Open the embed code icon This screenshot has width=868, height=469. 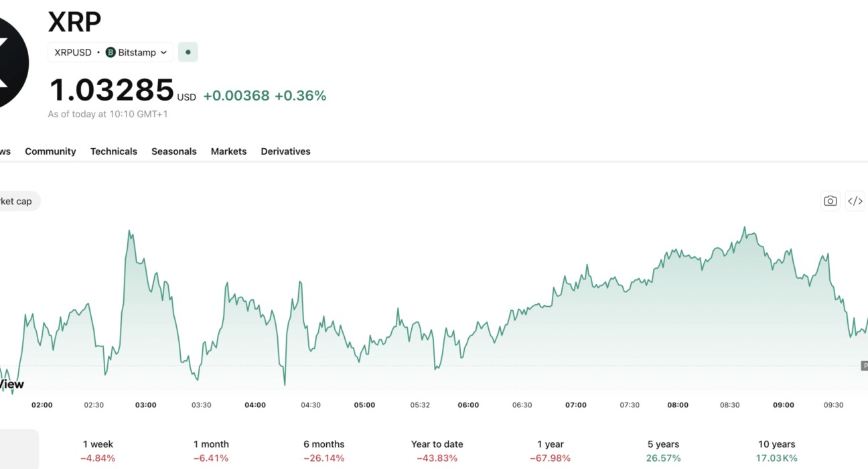(x=855, y=201)
